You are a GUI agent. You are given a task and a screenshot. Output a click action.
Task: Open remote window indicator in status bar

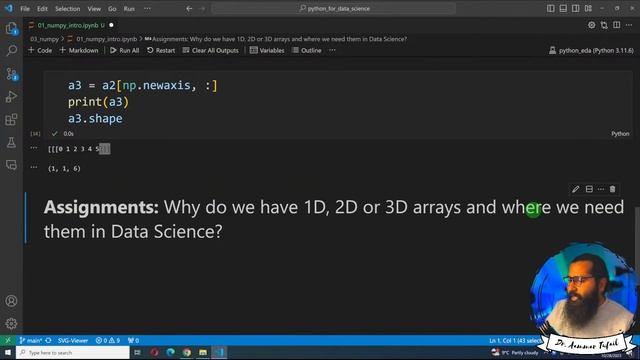pyautogui.click(x=8, y=340)
